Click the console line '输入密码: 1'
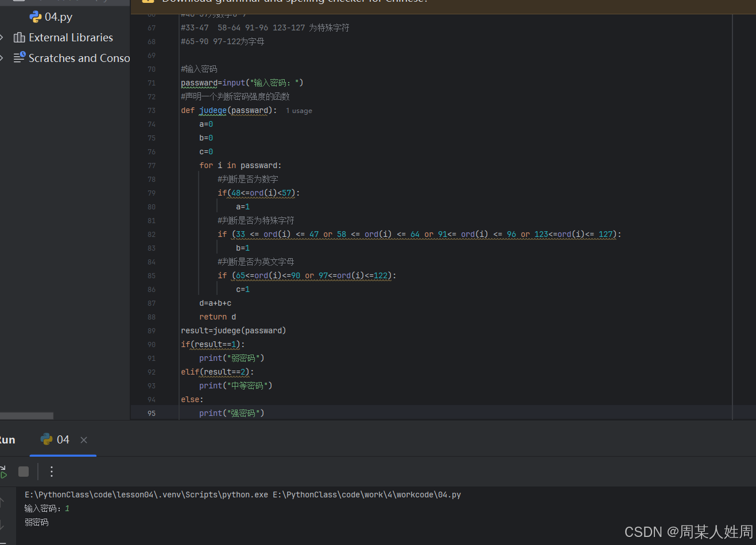Image resolution: width=756 pixels, height=545 pixels. (47, 508)
